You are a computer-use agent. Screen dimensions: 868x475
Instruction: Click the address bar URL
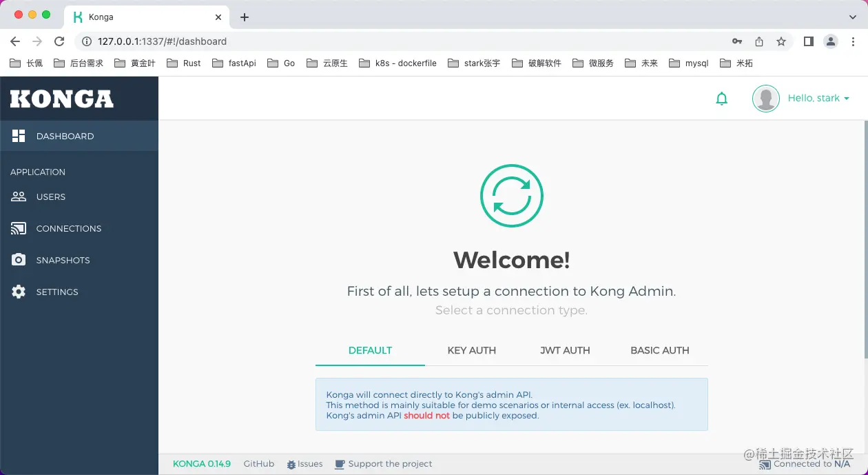pyautogui.click(x=162, y=41)
